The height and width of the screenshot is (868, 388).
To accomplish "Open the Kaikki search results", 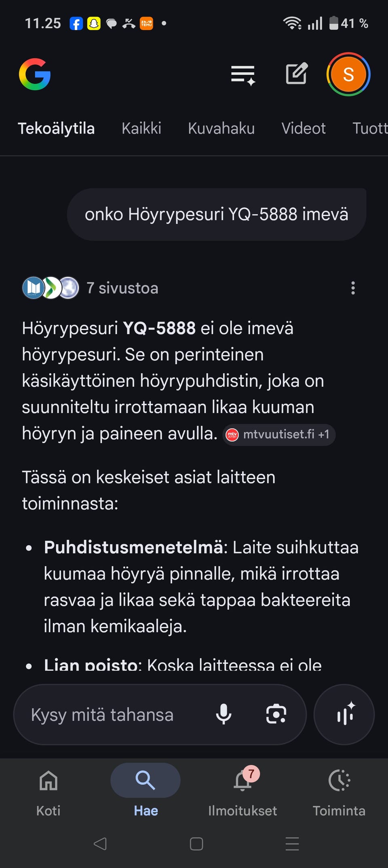I will [x=141, y=128].
